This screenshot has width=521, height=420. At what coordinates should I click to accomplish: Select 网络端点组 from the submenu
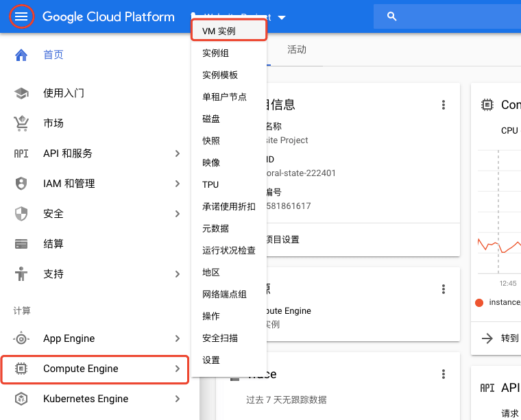229,294
